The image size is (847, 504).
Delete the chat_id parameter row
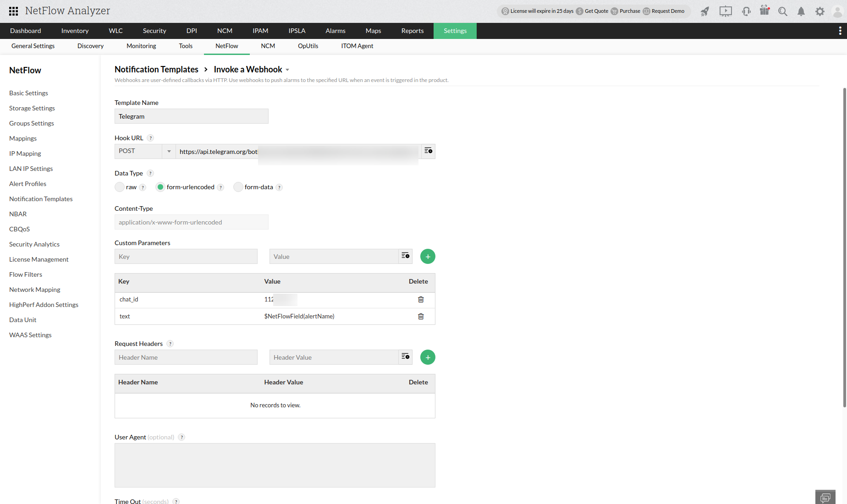pyautogui.click(x=421, y=300)
